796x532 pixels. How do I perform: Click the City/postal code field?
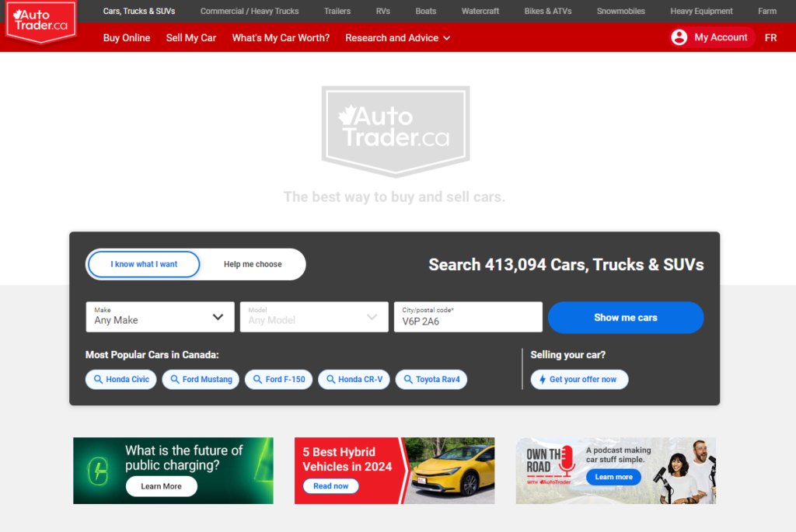pos(468,317)
